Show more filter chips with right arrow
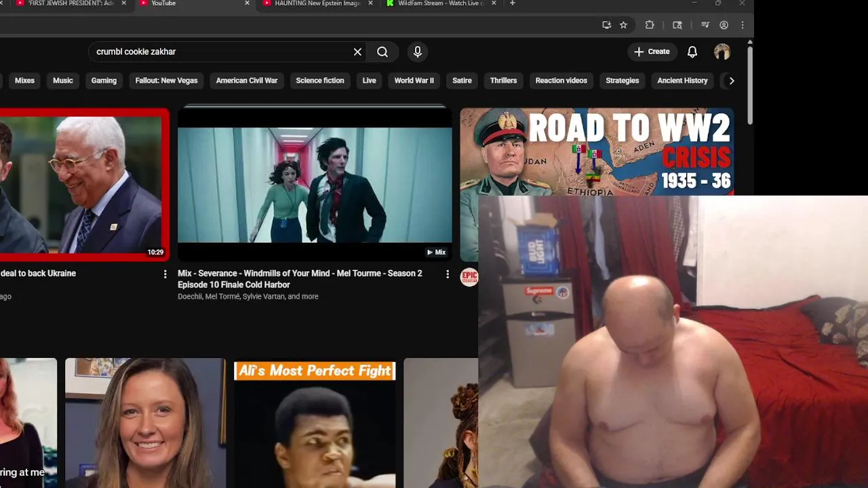Viewport: 868px width, 488px height. coord(731,81)
